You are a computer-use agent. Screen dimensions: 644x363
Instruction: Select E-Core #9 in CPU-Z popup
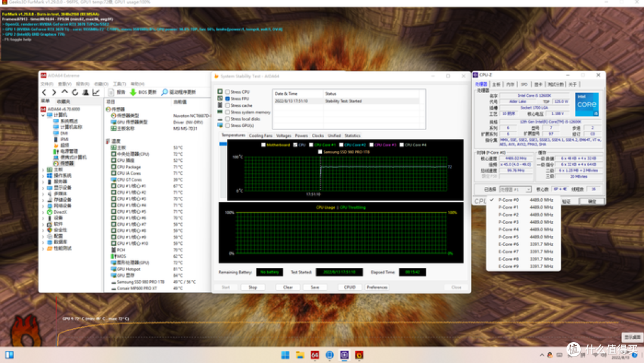tap(524, 266)
